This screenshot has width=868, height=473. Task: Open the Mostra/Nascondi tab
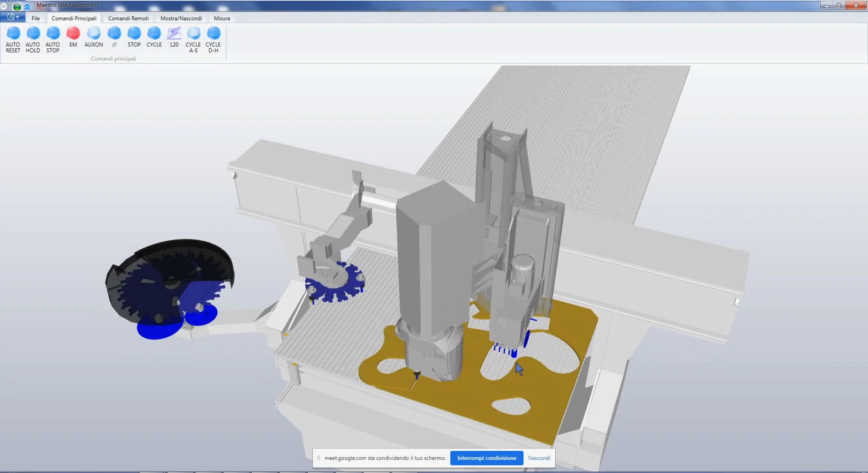181,18
